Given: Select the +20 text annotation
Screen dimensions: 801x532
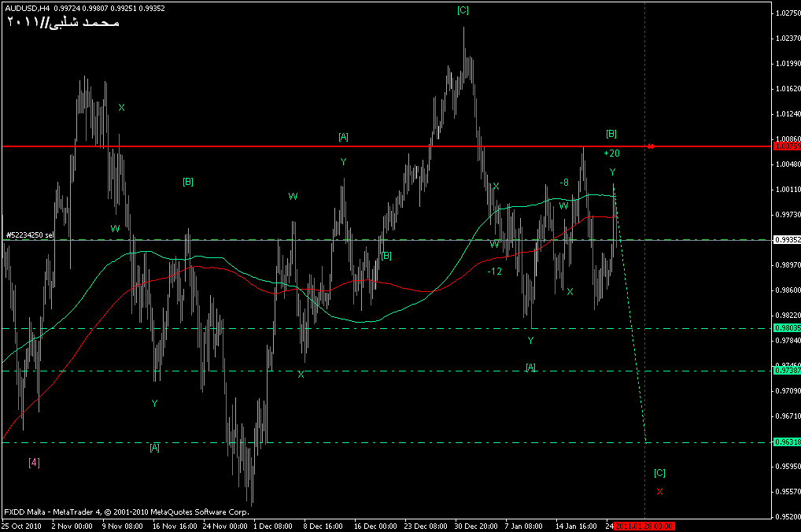Looking at the screenshot, I should (611, 153).
